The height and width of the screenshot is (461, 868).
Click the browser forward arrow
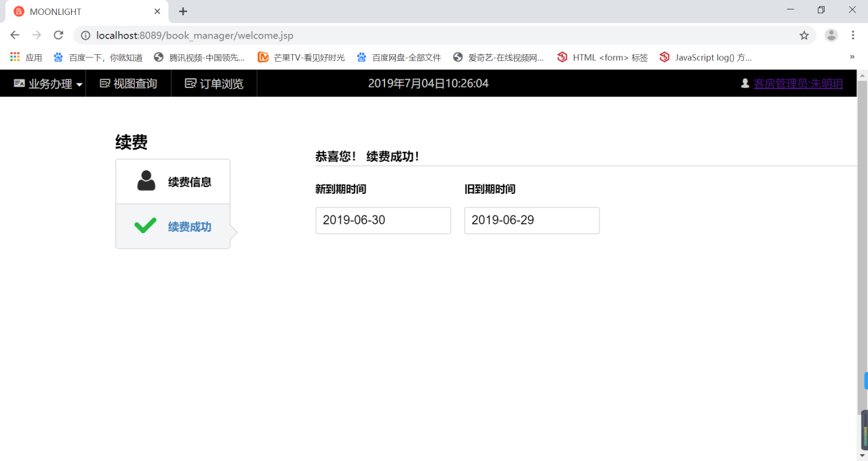37,35
